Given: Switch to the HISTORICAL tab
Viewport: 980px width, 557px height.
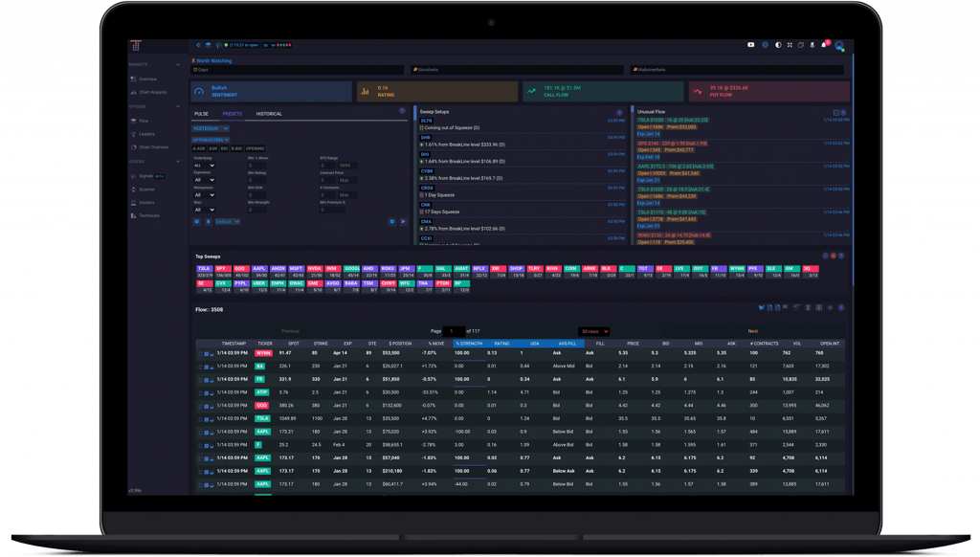Looking at the screenshot, I should pos(269,114).
